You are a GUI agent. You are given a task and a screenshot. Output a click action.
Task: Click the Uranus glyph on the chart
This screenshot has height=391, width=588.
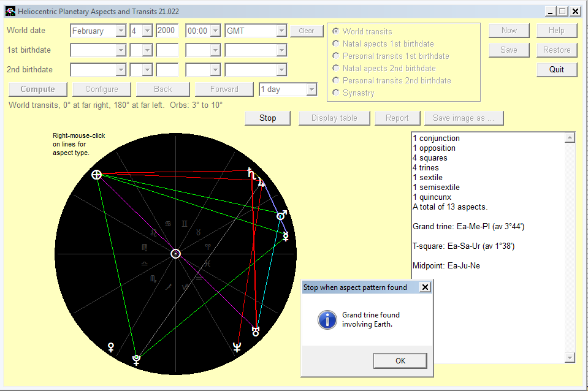[256, 331]
